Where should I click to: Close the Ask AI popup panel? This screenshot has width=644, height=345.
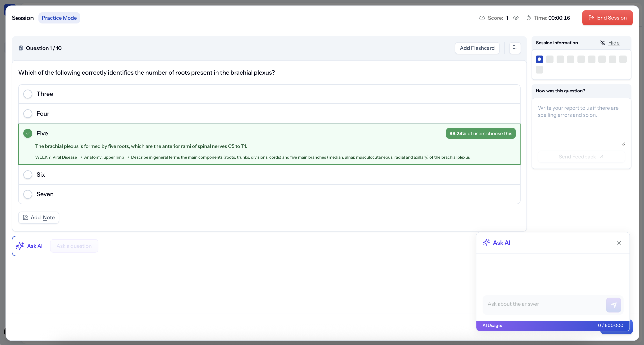pyautogui.click(x=619, y=243)
